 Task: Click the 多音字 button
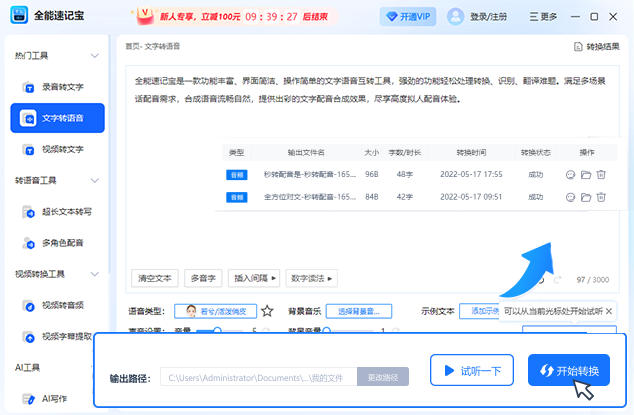pyautogui.click(x=203, y=278)
